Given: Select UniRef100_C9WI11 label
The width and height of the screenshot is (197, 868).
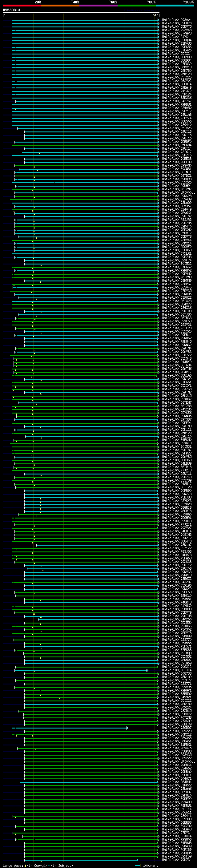Looking at the screenshot, I should pyautogui.click(x=177, y=474).
